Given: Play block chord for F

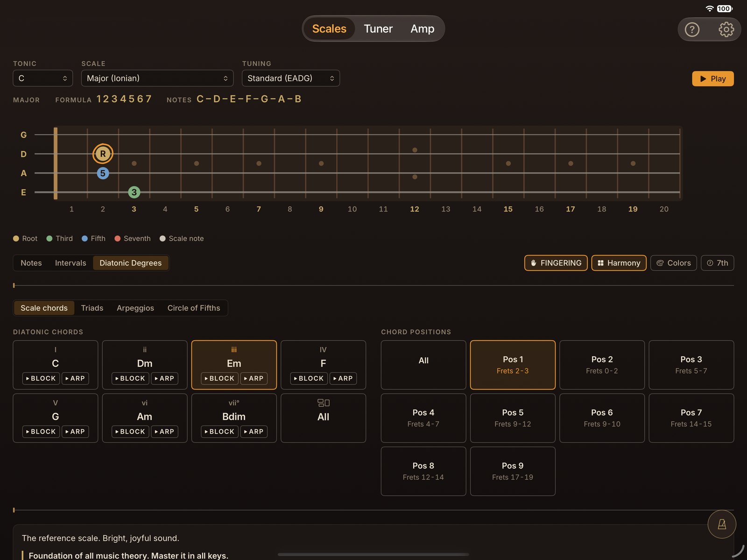Looking at the screenshot, I should [309, 378].
